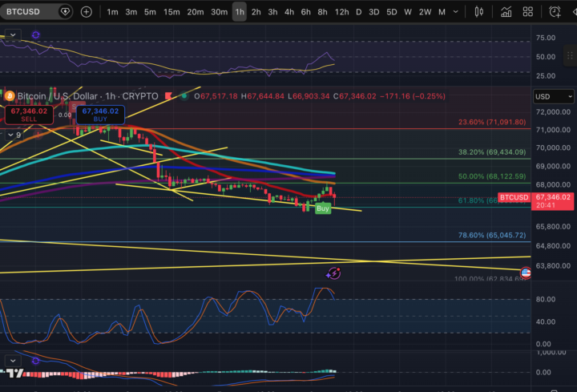
Task: Click the red flag icon in legend
Action: click(168, 96)
